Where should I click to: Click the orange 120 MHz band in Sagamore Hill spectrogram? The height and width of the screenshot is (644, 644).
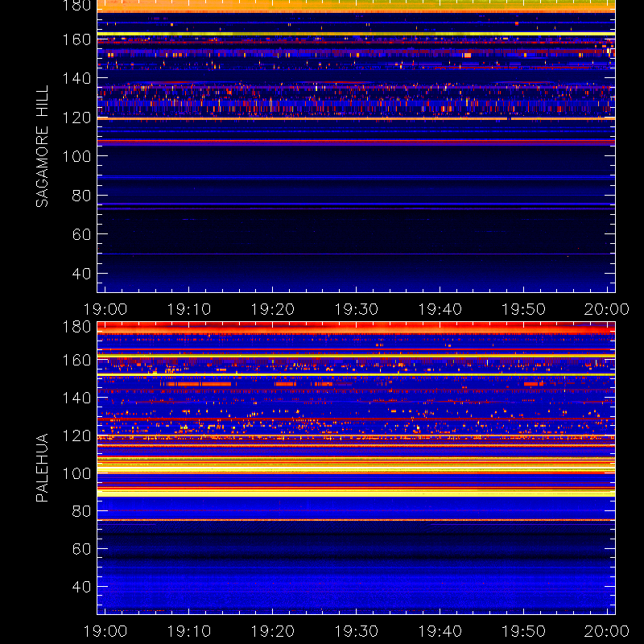point(356,118)
